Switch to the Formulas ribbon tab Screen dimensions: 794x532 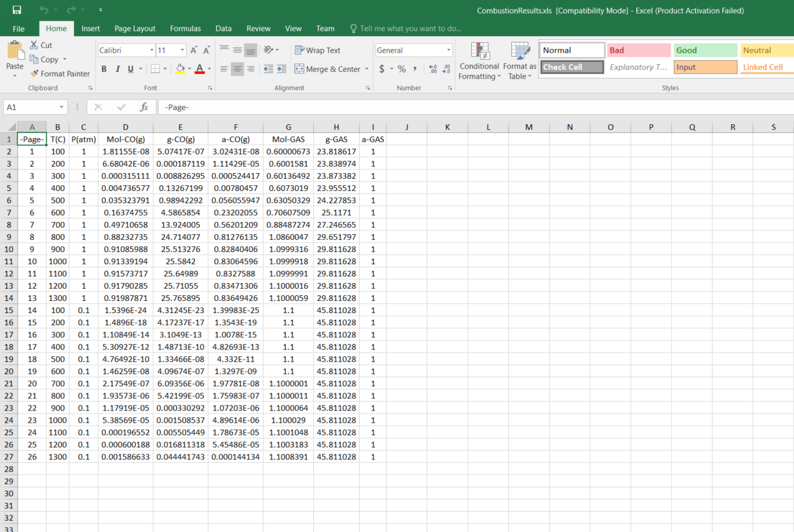coord(185,29)
